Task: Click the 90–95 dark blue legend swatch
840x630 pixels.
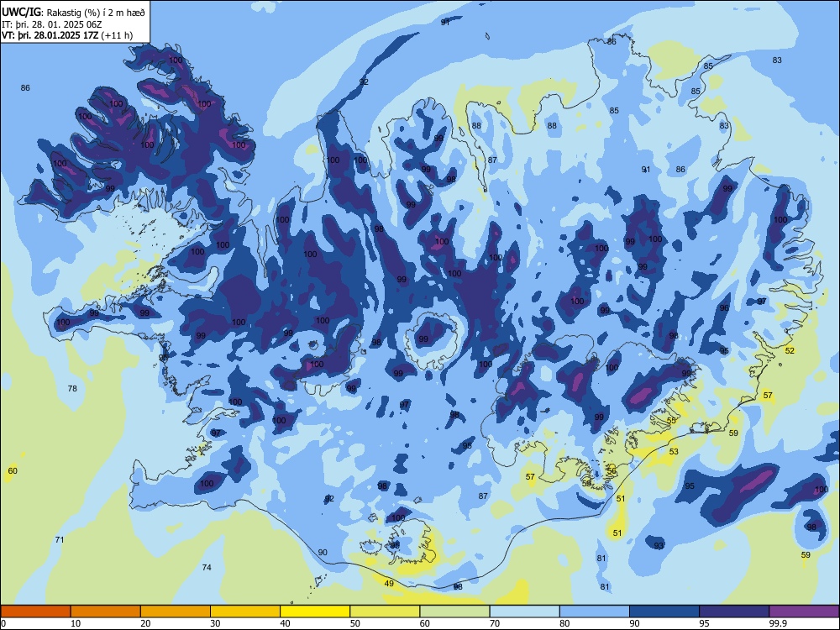Action: [x=664, y=612]
